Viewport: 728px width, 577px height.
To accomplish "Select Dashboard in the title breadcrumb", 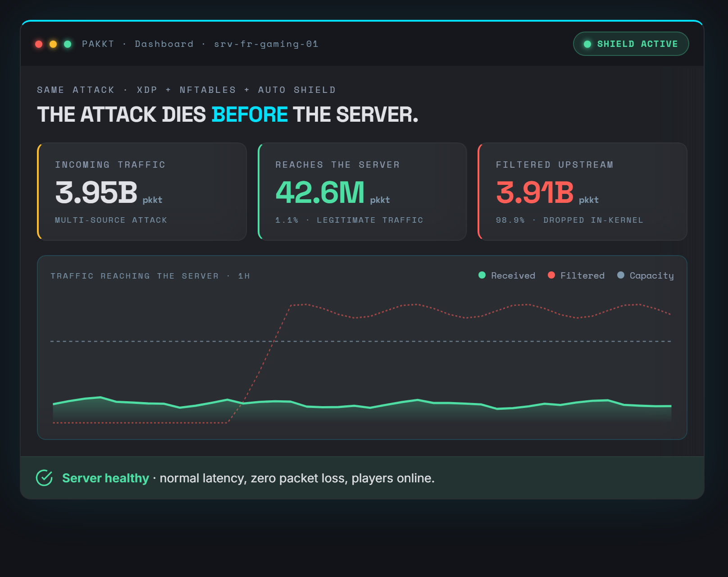I will tap(164, 44).
